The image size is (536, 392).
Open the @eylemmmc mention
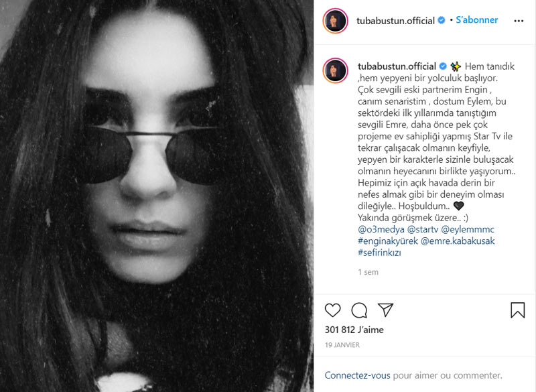tap(468, 229)
